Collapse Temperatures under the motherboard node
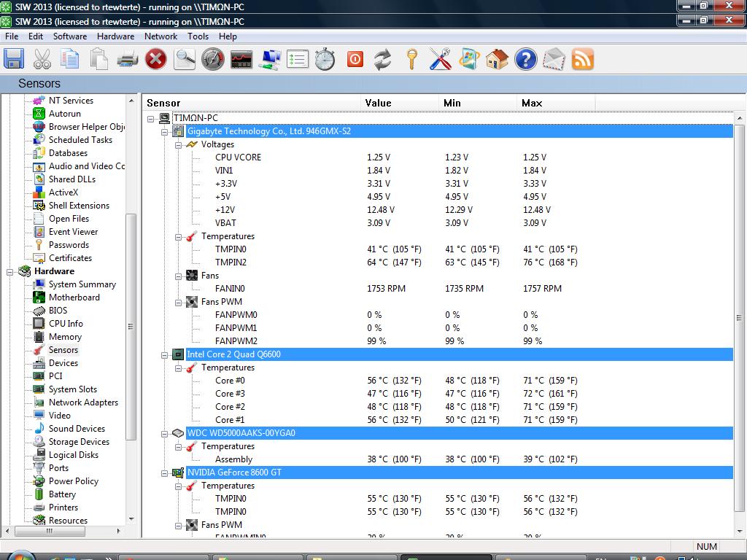 [x=178, y=237]
